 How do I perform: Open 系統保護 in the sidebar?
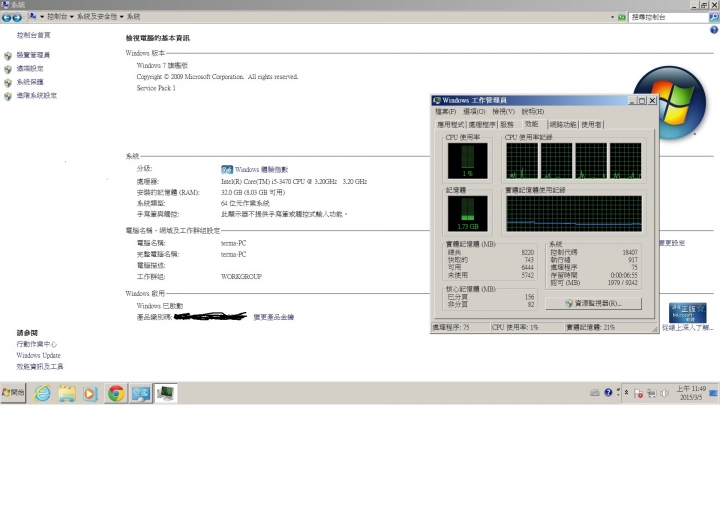point(30,82)
